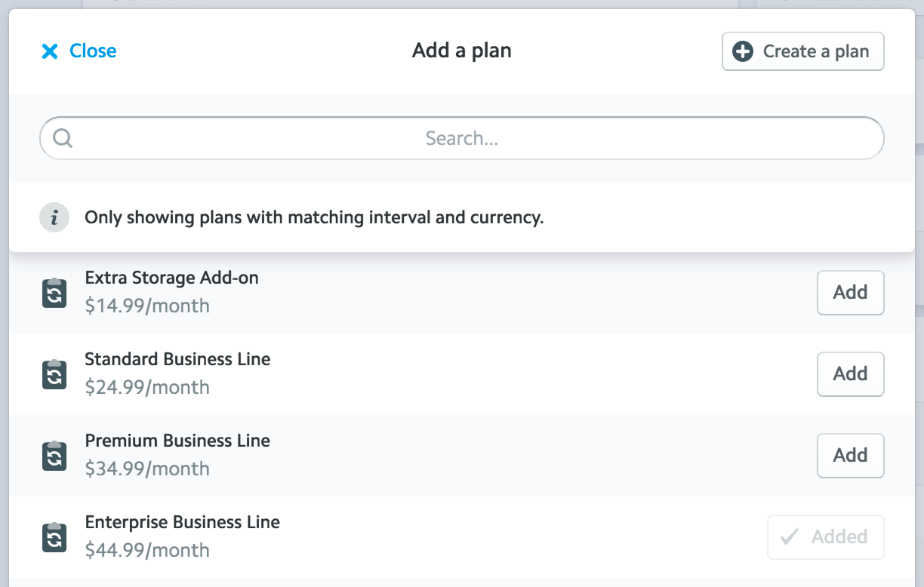This screenshot has width=924, height=587.
Task: Click the info circle icon
Action: pos(54,217)
